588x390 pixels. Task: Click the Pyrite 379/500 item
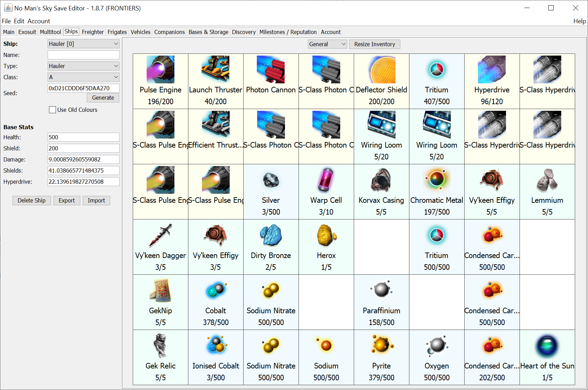click(x=382, y=357)
